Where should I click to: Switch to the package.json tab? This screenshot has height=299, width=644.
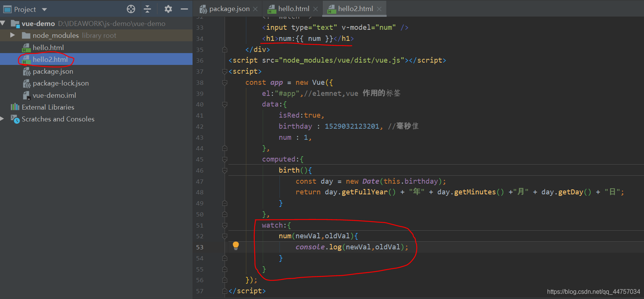click(229, 9)
